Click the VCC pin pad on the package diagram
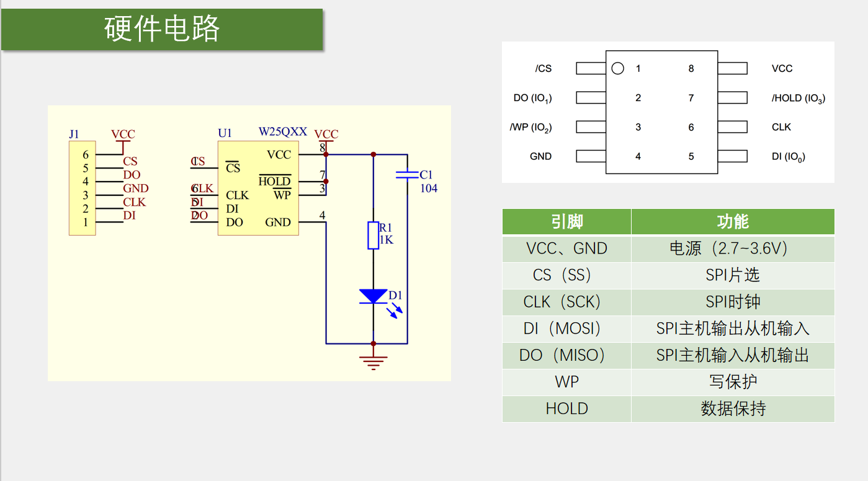Screen dimensions: 868x481 click(733, 68)
